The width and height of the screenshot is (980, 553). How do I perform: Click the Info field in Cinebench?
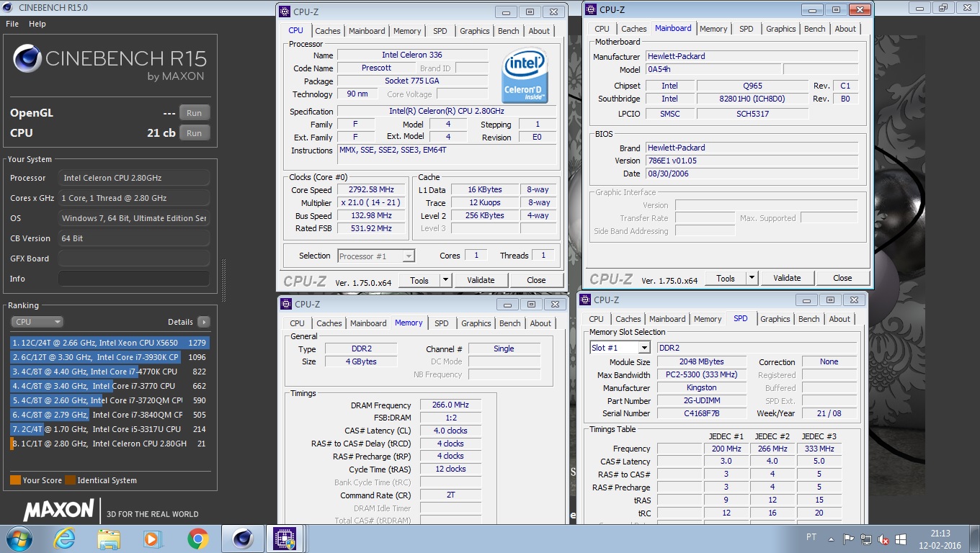point(134,279)
